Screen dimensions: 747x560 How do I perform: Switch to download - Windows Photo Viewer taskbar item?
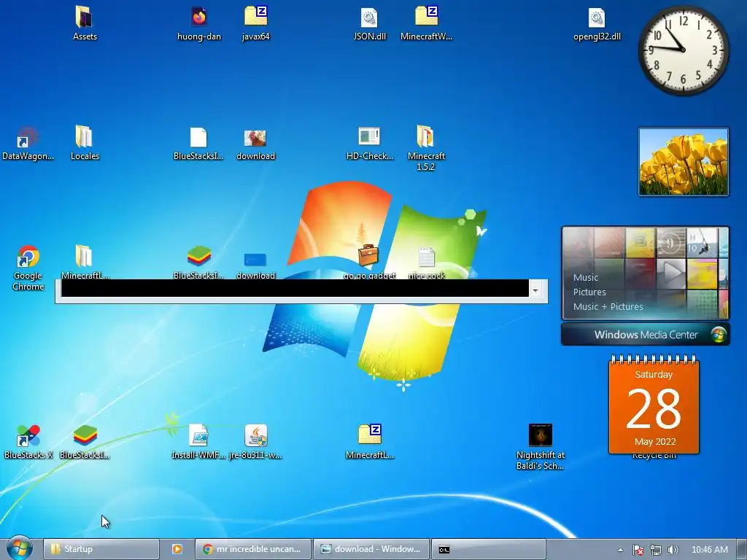(x=371, y=549)
